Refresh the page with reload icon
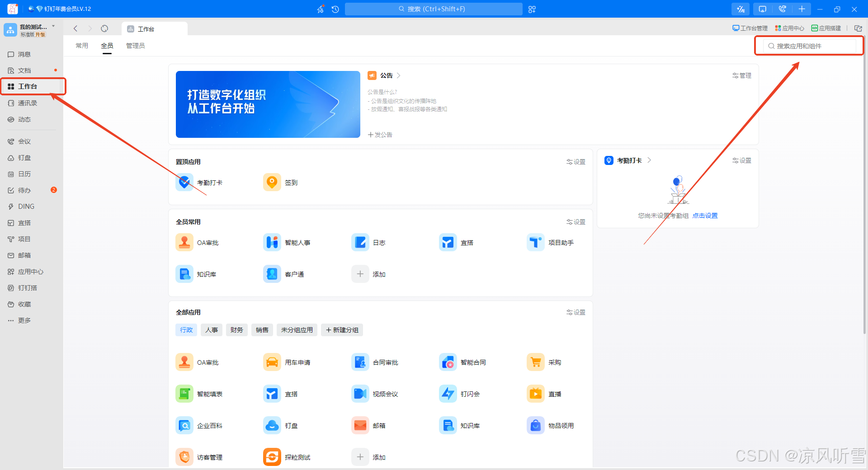The image size is (868, 470). click(x=104, y=28)
